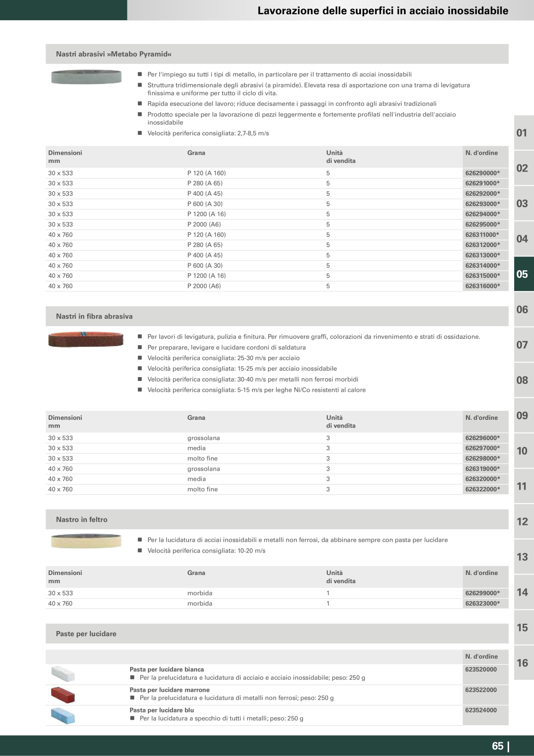Open chapter tab 10
The image size is (534, 756).
coord(524,451)
